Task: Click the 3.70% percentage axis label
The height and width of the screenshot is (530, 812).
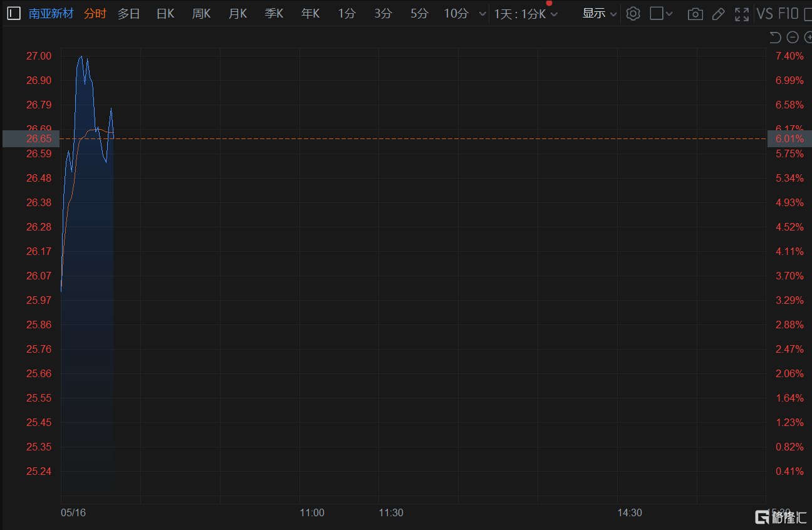Action: 789,276
